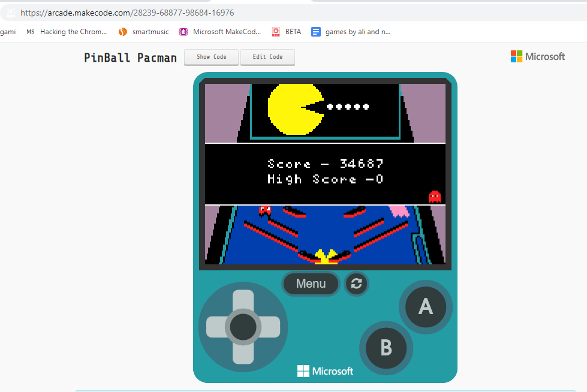Click the site info icon in address bar
Screen dimensions: 587x392
click(x=11, y=13)
